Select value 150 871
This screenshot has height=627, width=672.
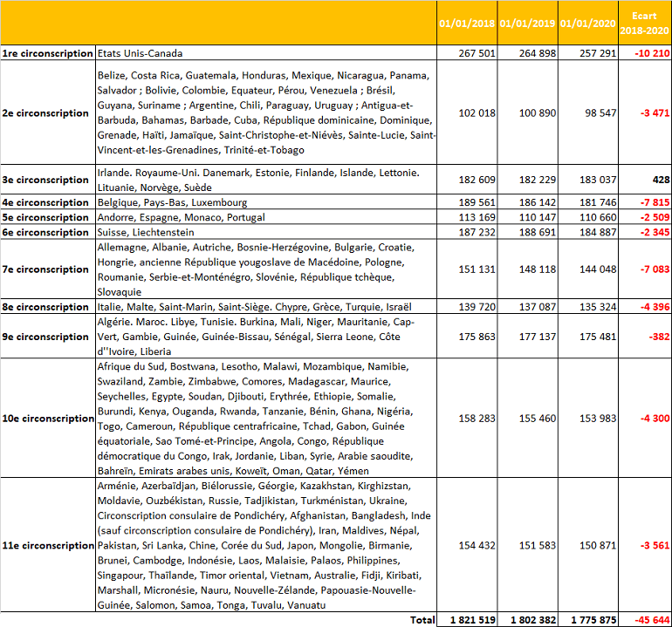(598, 546)
